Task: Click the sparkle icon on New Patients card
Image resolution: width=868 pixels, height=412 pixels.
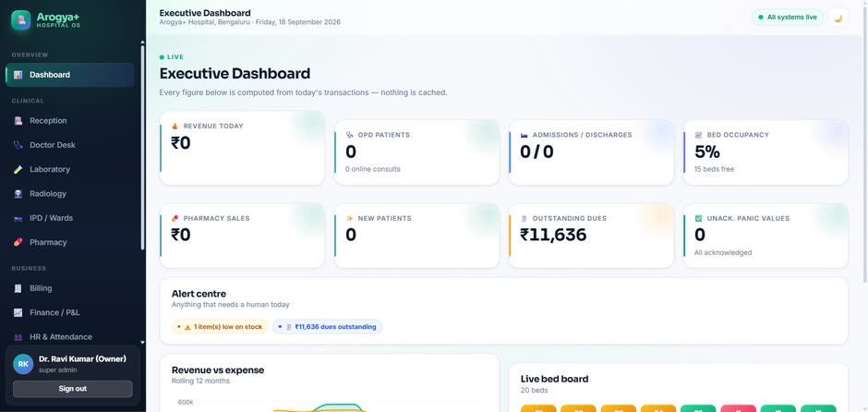Action: [x=349, y=219]
